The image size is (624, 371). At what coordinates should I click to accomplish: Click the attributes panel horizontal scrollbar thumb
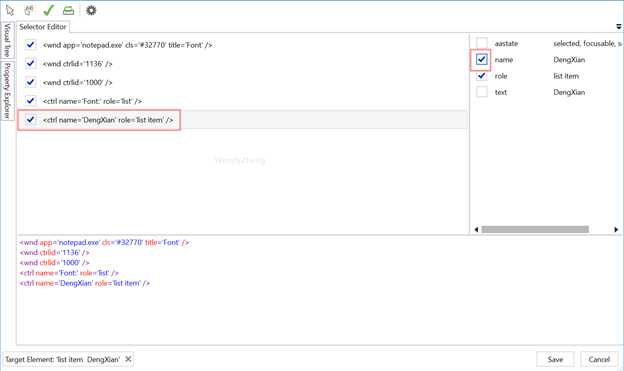535,229
